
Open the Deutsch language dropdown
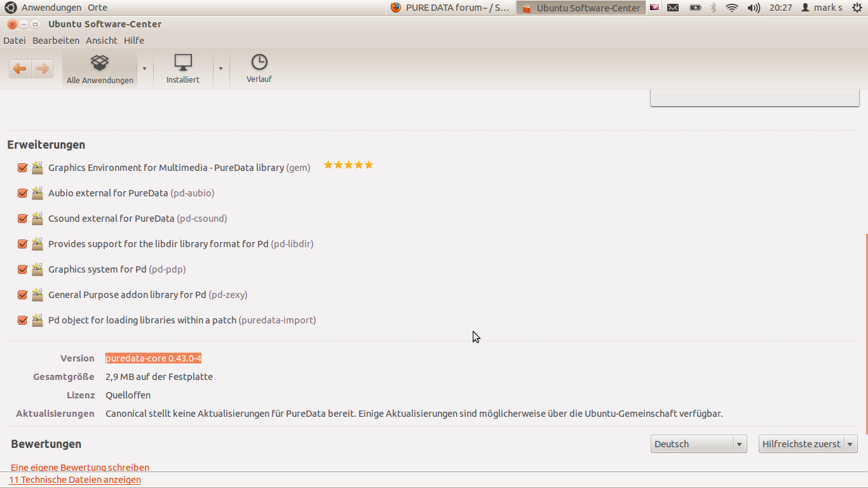point(698,444)
